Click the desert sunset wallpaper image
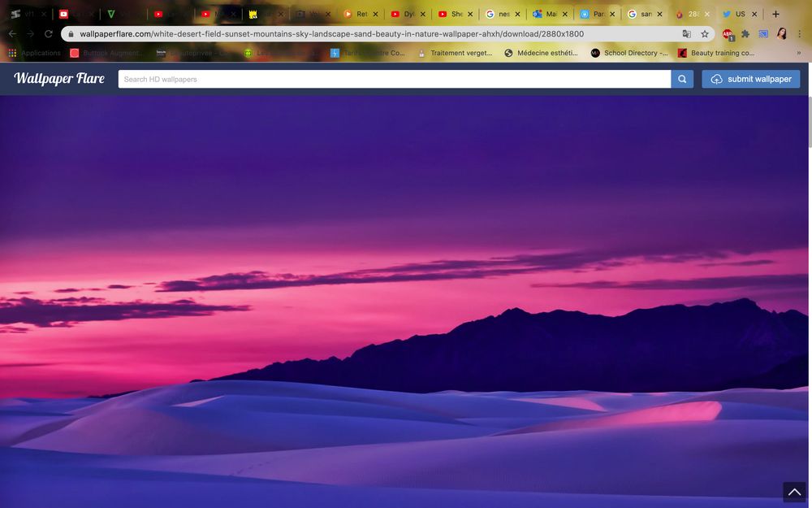The width and height of the screenshot is (812, 508). click(x=404, y=302)
